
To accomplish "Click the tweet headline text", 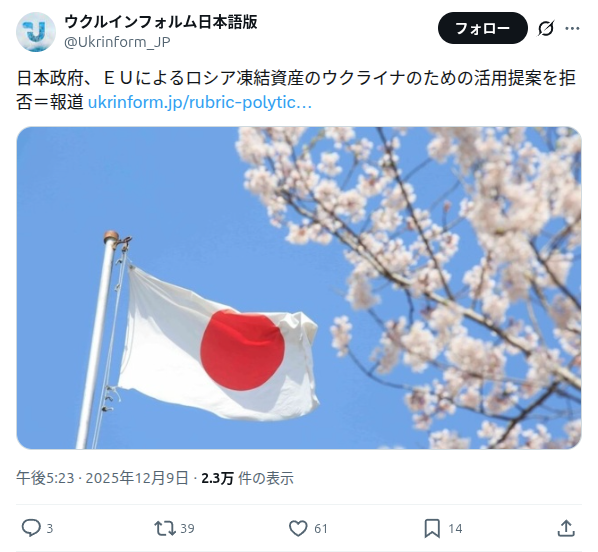I will point(296,90).
